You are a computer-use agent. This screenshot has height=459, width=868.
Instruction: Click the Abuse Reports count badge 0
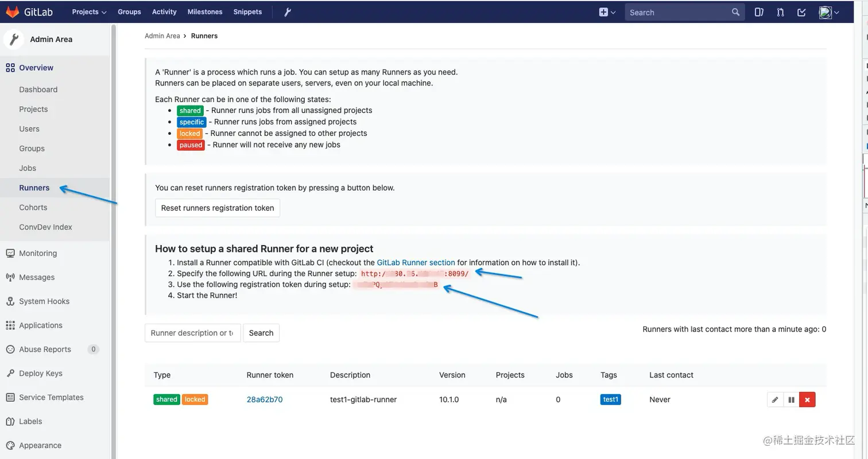click(93, 349)
